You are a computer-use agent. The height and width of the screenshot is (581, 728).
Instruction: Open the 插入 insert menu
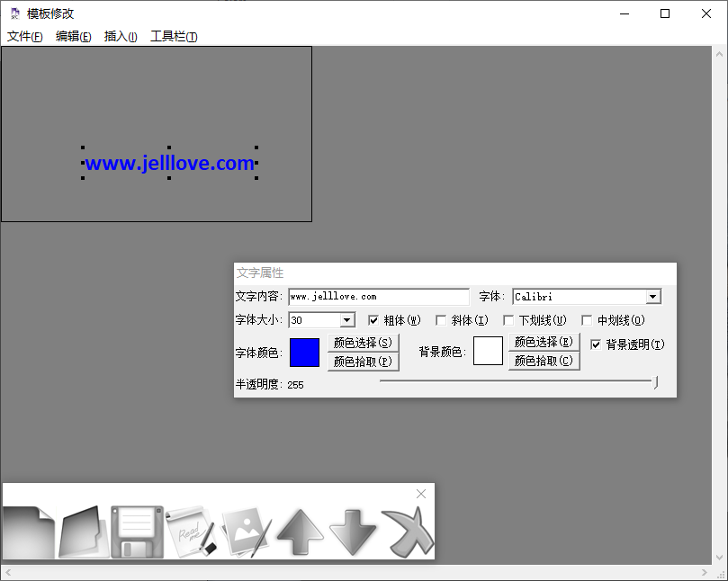(x=117, y=36)
